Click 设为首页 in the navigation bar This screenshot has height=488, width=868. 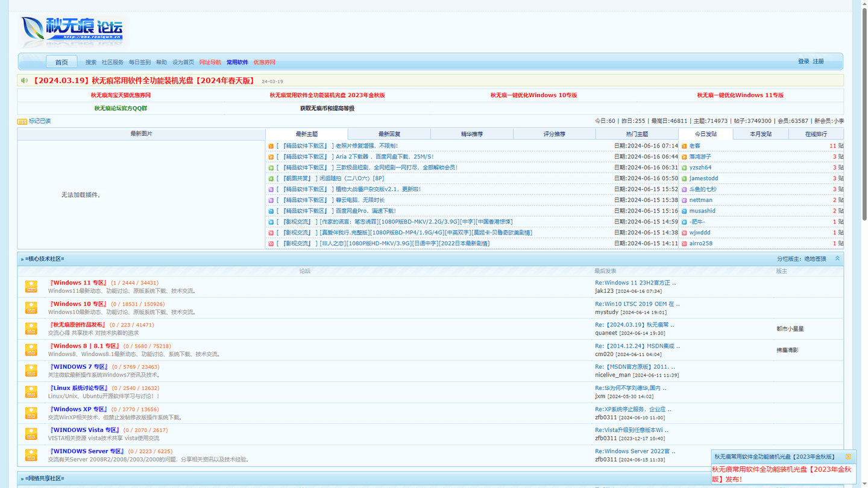(183, 63)
